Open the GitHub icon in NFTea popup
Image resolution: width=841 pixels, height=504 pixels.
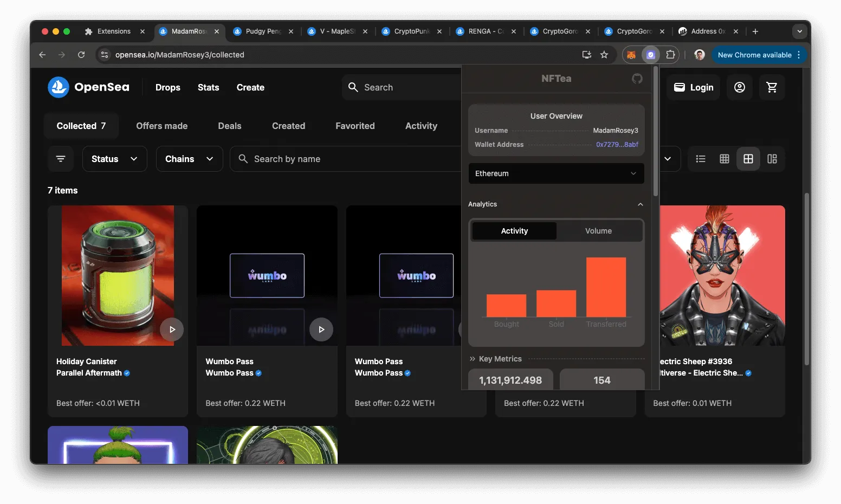tap(637, 79)
